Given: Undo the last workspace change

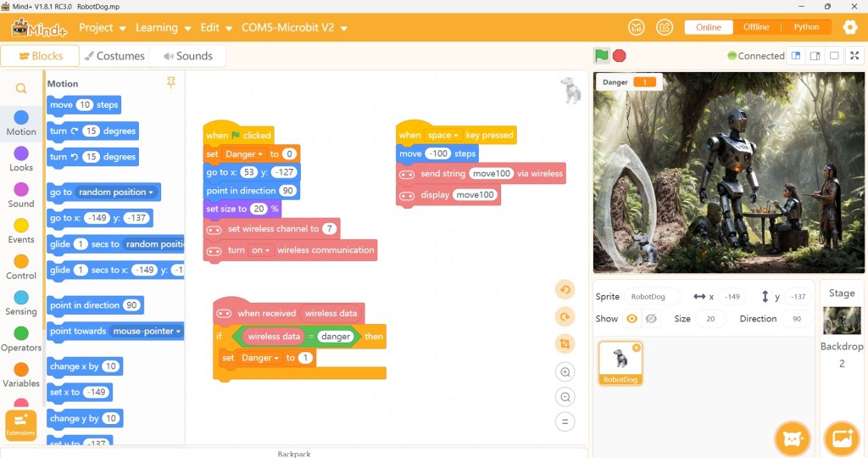Looking at the screenshot, I should 565,290.
